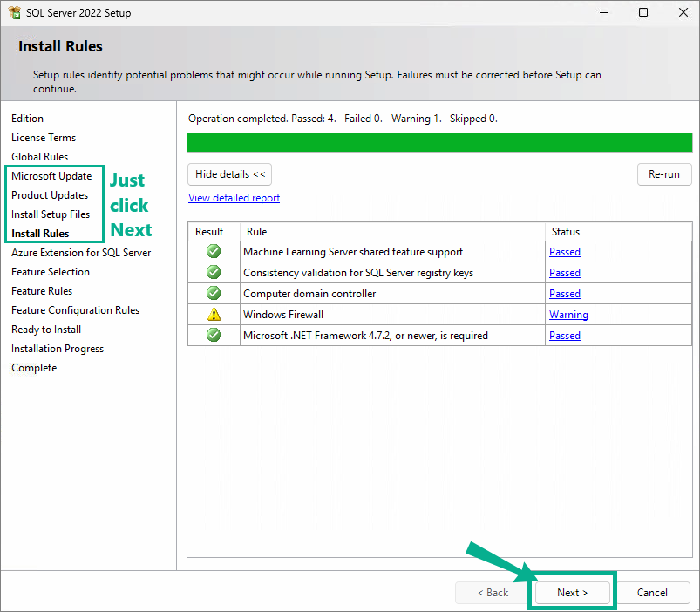The image size is (700, 612).
Task: Open Passed status for .NET Framework rule
Action: click(x=564, y=336)
